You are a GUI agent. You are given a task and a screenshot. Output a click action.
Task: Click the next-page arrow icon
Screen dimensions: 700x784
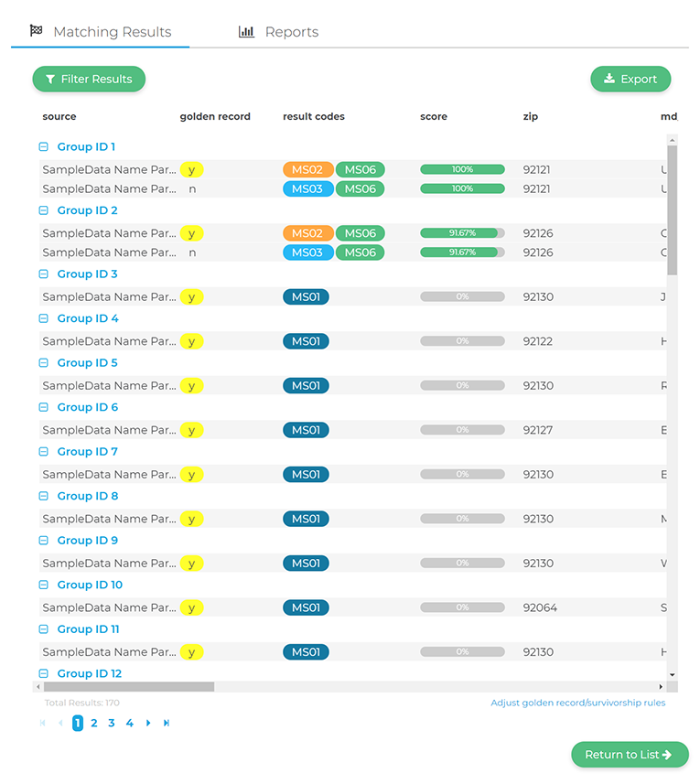[148, 723]
